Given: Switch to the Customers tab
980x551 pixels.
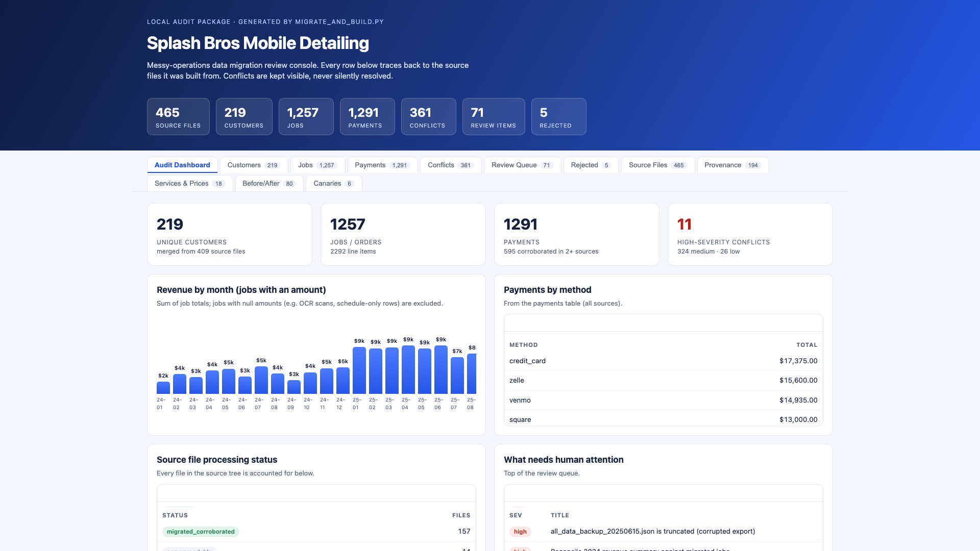Looking at the screenshot, I should pos(254,165).
